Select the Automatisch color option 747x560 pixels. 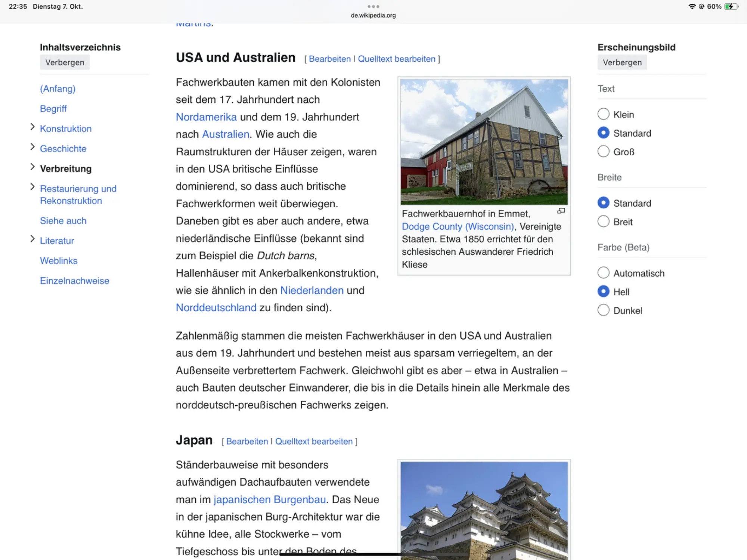(x=603, y=273)
